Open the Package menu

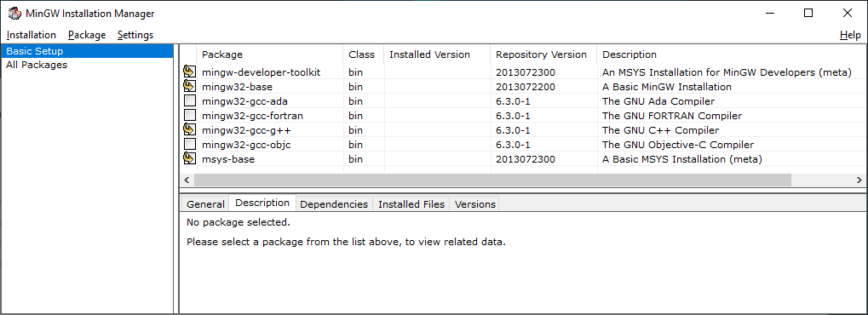(87, 35)
